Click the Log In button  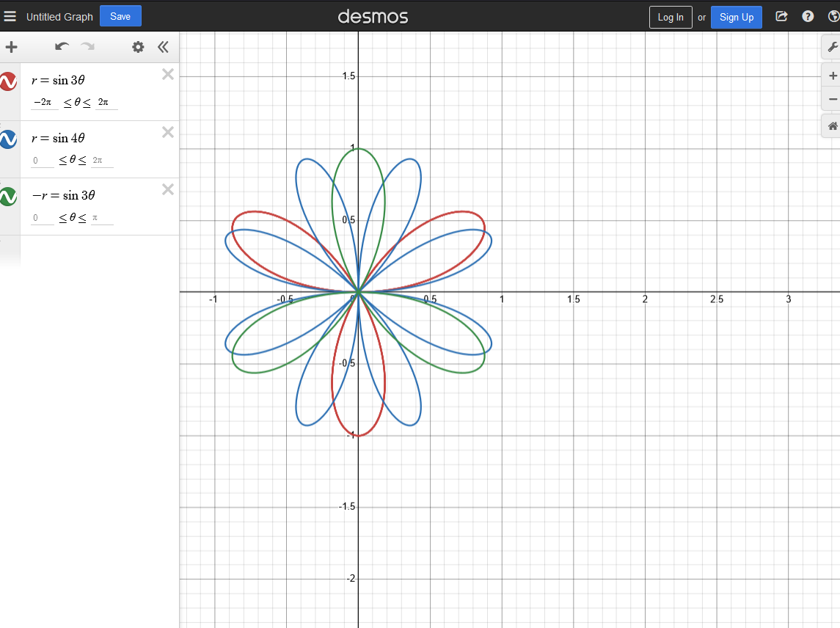(x=670, y=17)
